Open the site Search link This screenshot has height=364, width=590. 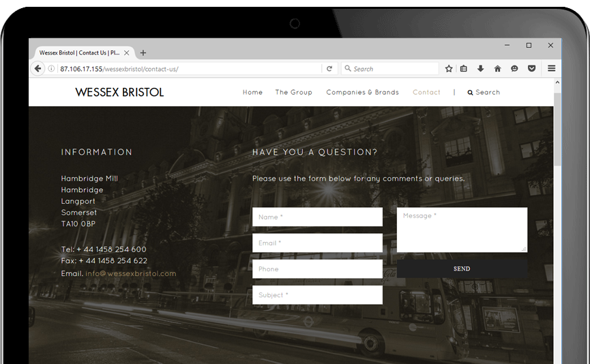[484, 93]
